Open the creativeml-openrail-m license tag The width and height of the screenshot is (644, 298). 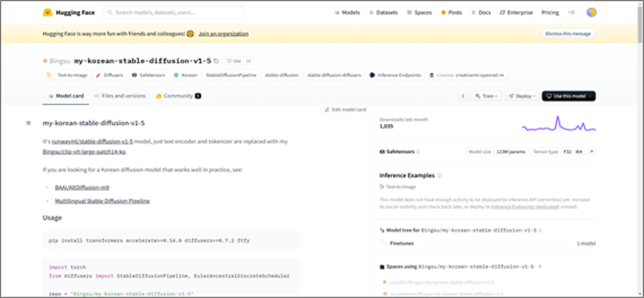(467, 76)
